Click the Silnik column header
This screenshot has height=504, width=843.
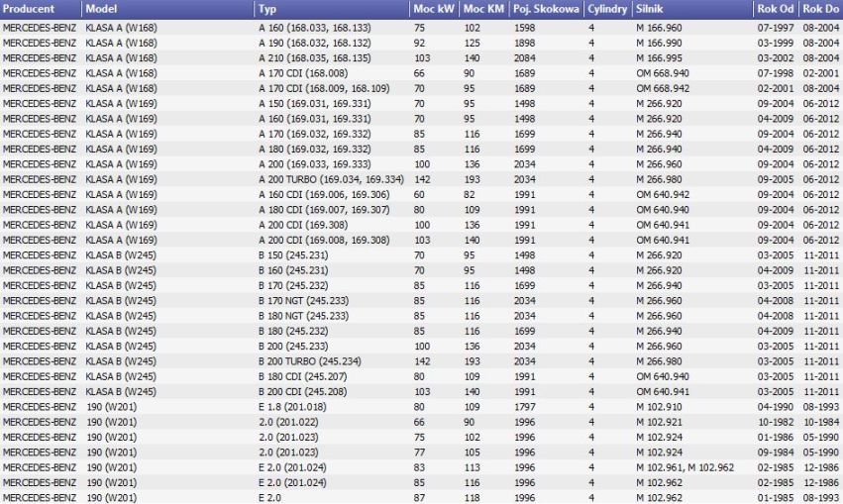(692, 9)
